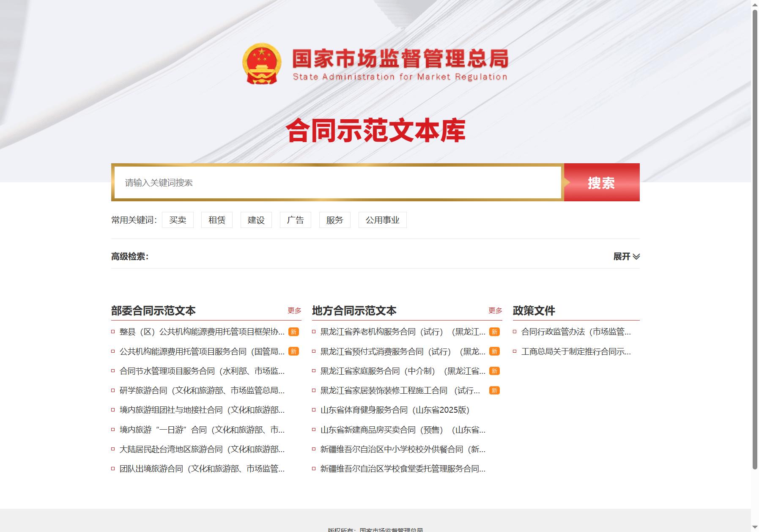Image resolution: width=759 pixels, height=532 pixels.
Task: Open 团队出境旅游合同 link
Action: coord(202,469)
